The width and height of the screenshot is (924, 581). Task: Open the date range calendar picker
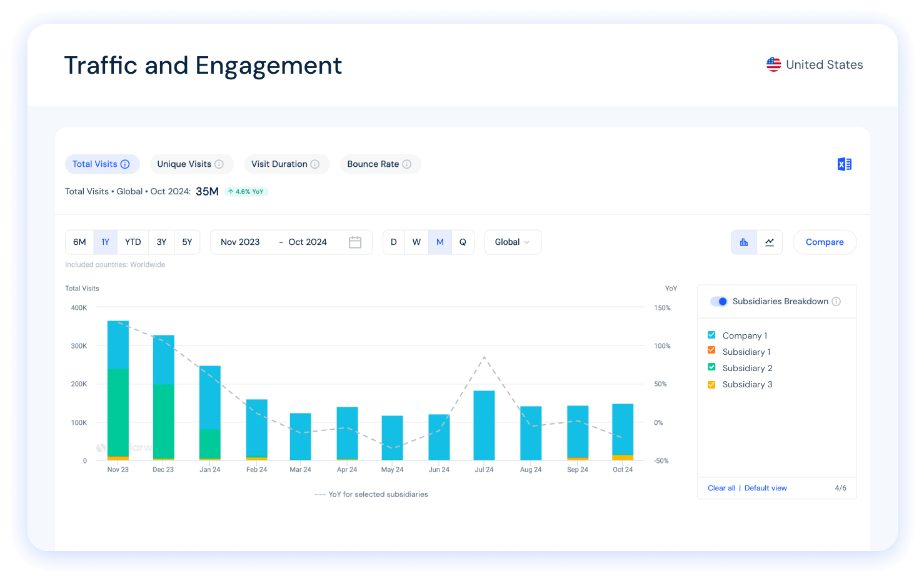[355, 242]
